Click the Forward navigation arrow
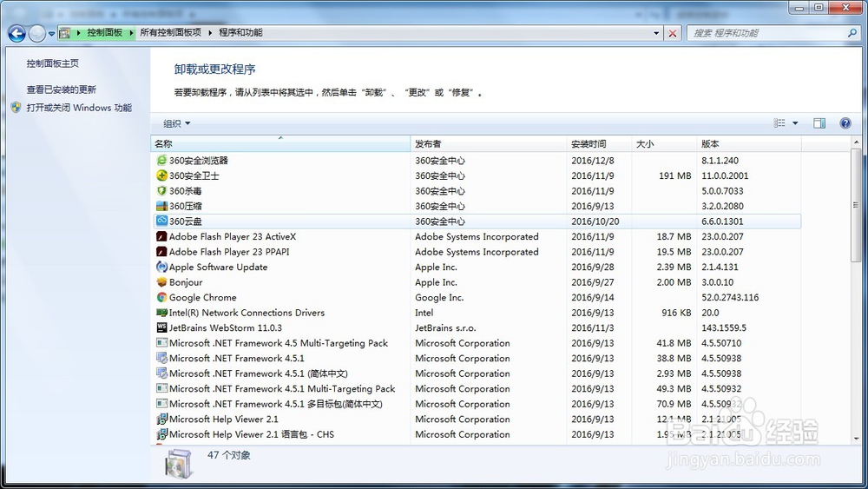Screen dimensions: 868x489 [37, 34]
